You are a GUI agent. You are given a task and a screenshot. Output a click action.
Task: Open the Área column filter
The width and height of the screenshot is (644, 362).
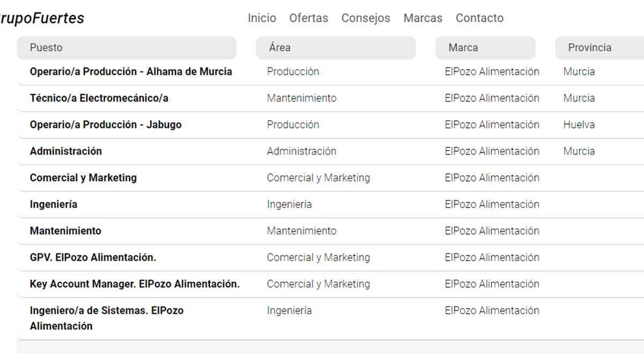point(335,48)
